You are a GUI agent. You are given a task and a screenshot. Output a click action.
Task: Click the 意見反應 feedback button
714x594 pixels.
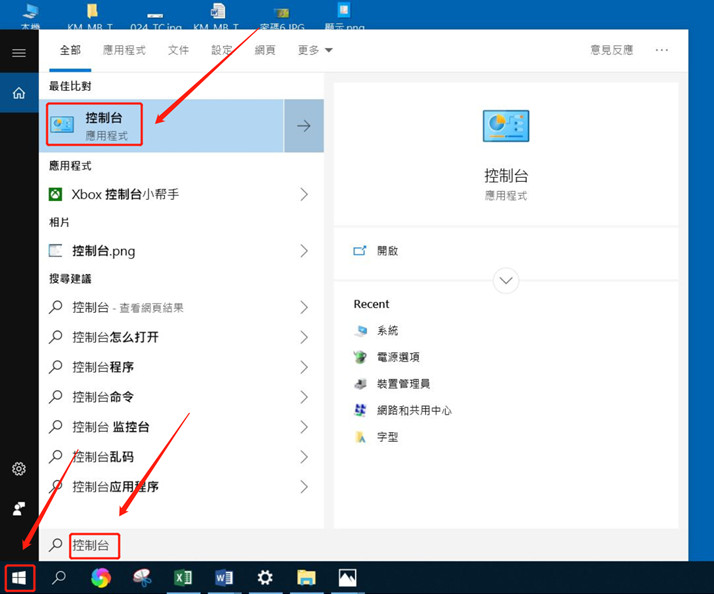click(612, 50)
